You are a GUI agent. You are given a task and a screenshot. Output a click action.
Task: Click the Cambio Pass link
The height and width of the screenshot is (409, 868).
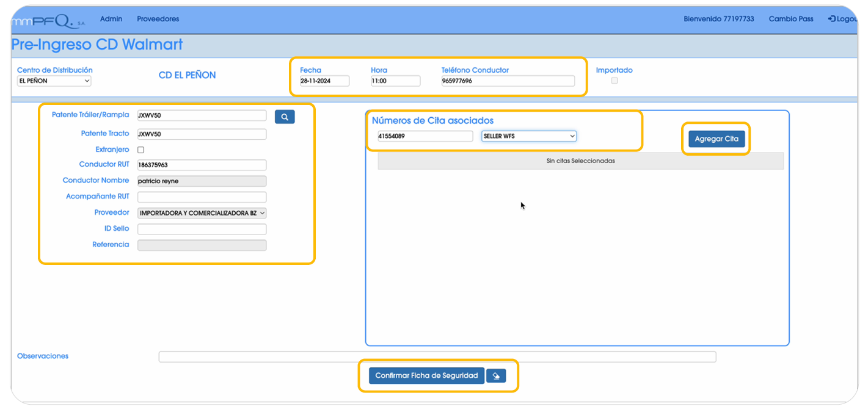[791, 19]
